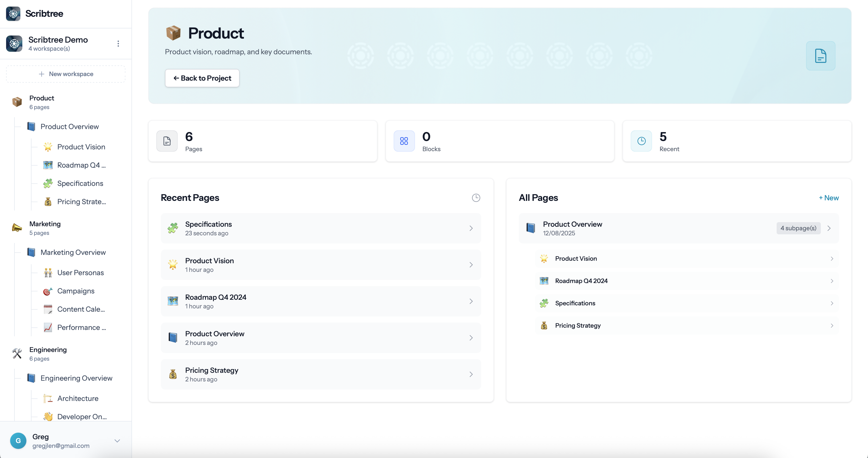Create a New workspace
Image resolution: width=868 pixels, height=458 pixels.
66,74
